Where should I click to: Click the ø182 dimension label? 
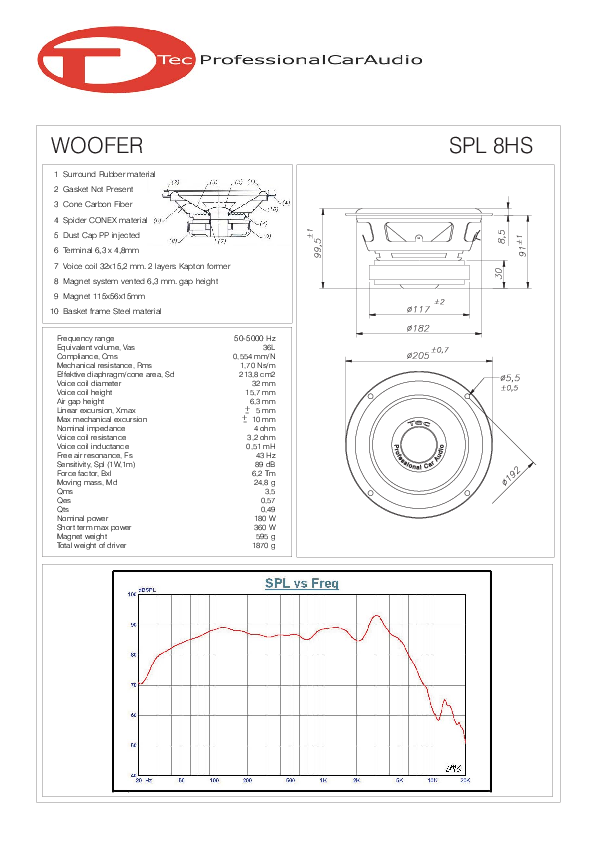[418, 328]
